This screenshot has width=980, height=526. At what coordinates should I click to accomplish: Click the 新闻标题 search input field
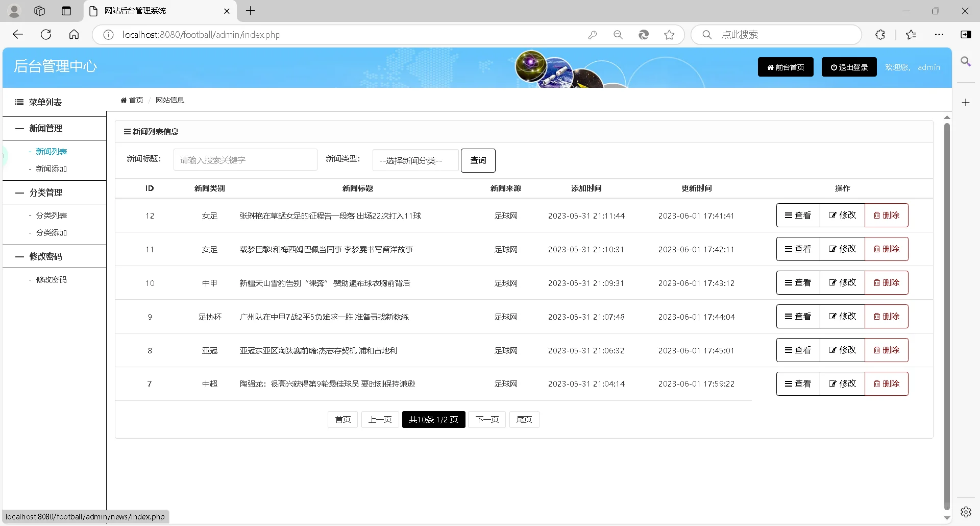pyautogui.click(x=245, y=159)
